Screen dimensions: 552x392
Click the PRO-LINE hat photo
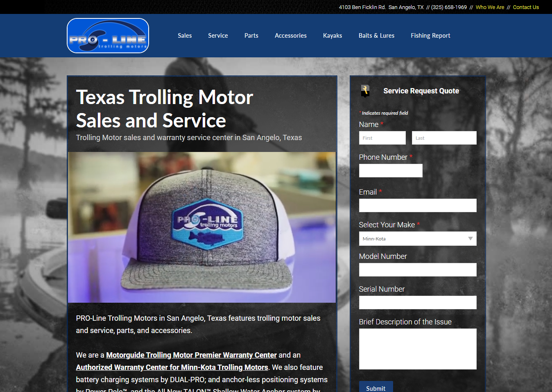202,227
